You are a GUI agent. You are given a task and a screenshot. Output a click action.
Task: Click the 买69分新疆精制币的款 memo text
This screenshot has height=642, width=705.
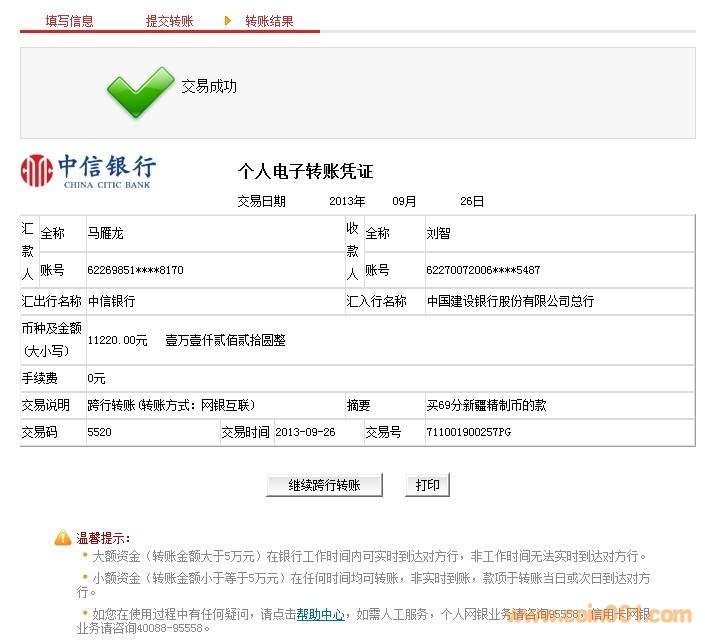[486, 405]
